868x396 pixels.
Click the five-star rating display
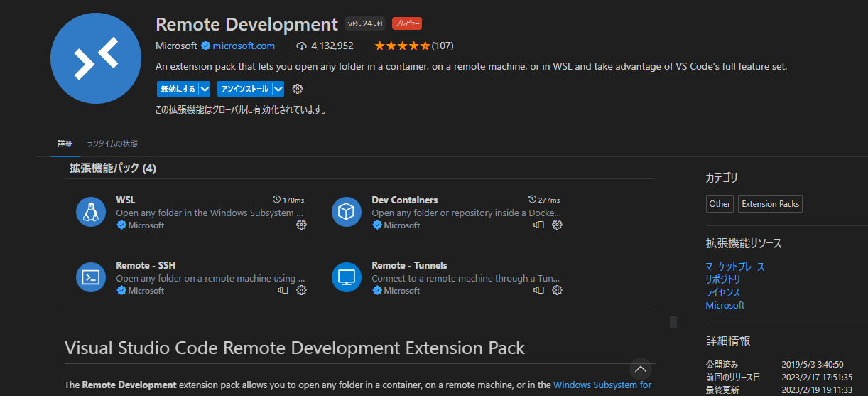(402, 46)
